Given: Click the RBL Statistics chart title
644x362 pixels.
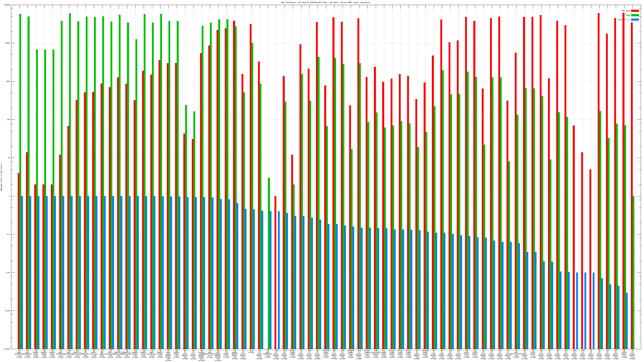Looking at the screenshot, I should coord(325,2).
